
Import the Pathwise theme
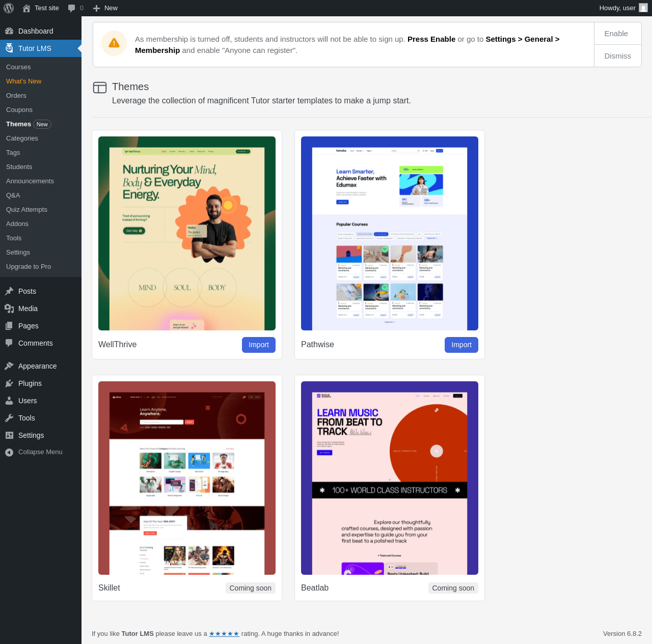click(x=461, y=345)
